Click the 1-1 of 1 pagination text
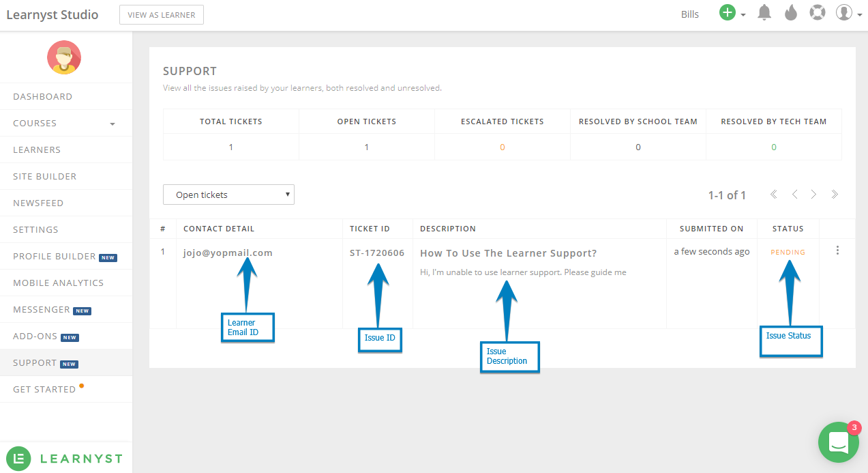This screenshot has width=868, height=473. (x=727, y=195)
